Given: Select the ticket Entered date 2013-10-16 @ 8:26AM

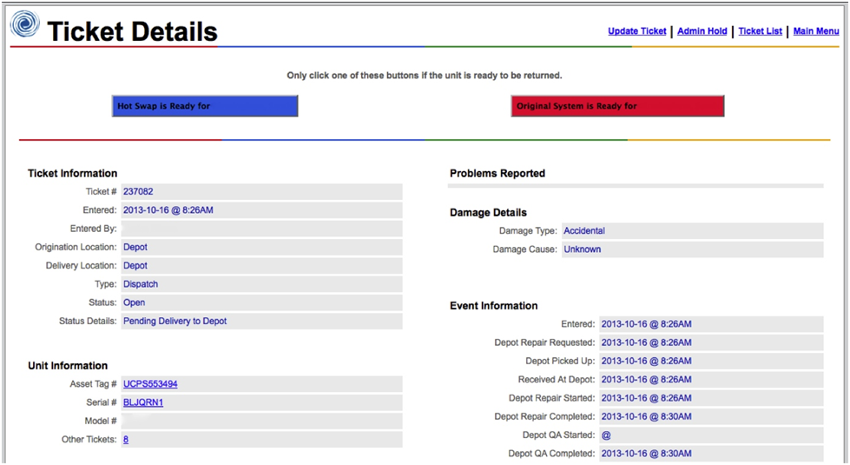Looking at the screenshot, I should tap(168, 210).
